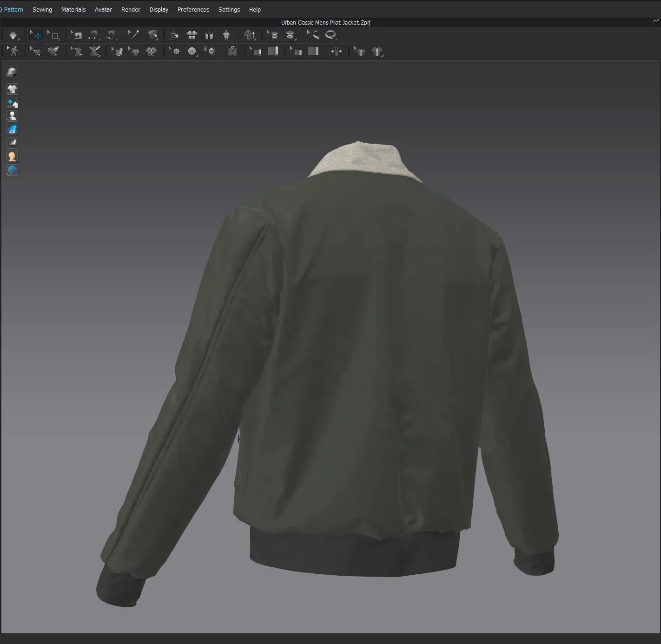Pick the Button placement tool
Screen dimensions: 661x644
pyautogui.click(x=192, y=51)
